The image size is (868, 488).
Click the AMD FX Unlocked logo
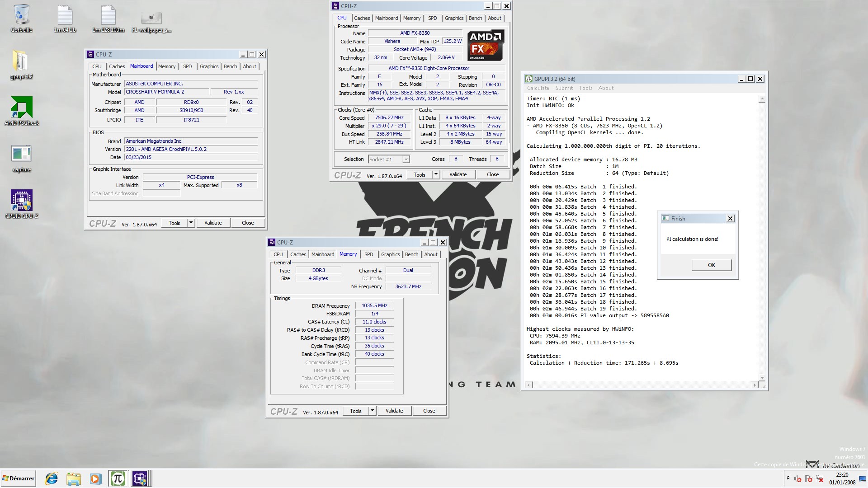(x=486, y=46)
